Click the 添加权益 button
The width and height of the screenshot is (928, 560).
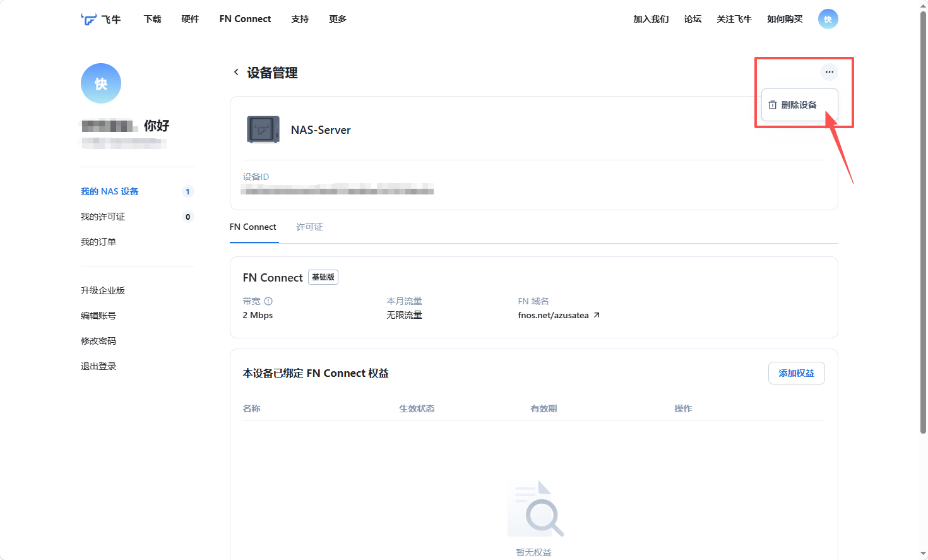pos(797,373)
